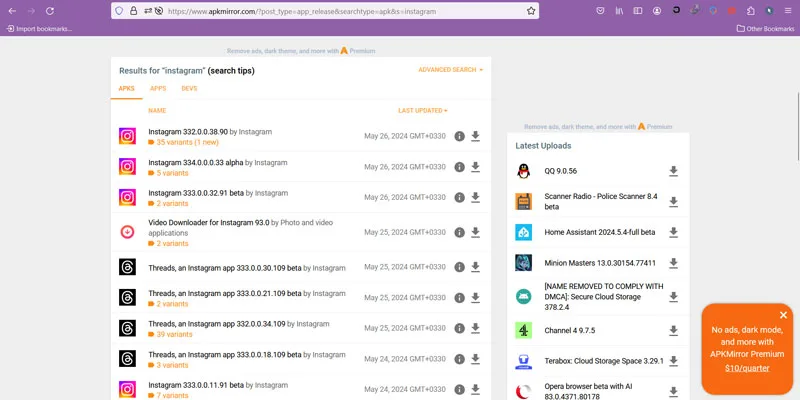Image resolution: width=800 pixels, height=400 pixels.
Task: Switch to the APPS tab
Action: tap(158, 88)
